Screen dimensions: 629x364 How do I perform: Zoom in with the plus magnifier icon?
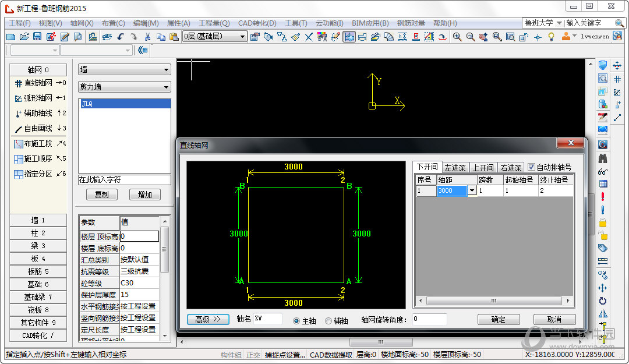[x=457, y=37]
